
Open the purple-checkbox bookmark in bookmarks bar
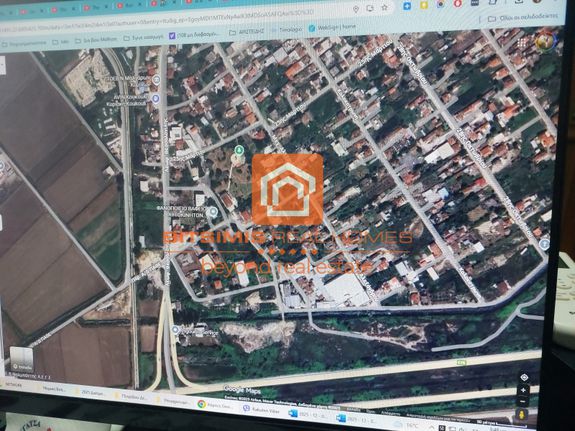tap(195, 34)
